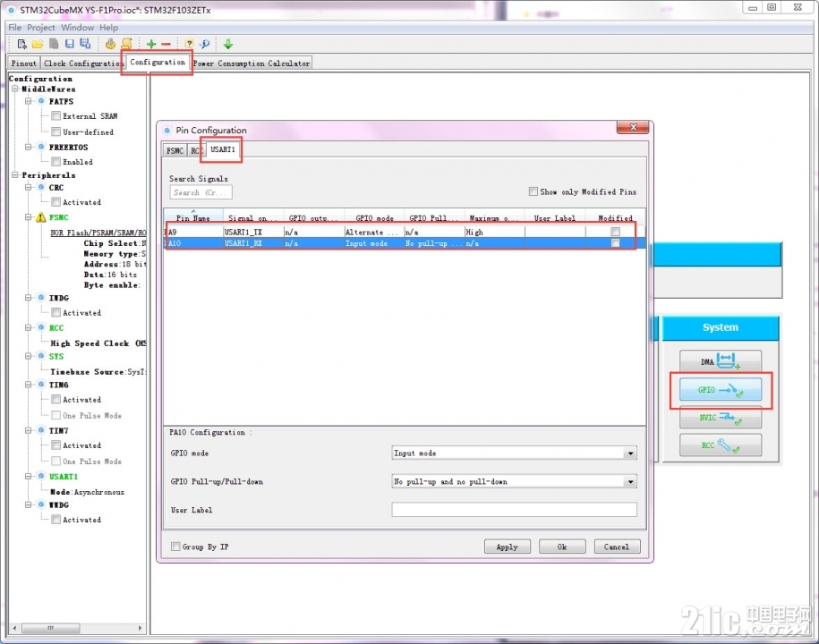Click the yellow help question-mark icon

pos(189,45)
